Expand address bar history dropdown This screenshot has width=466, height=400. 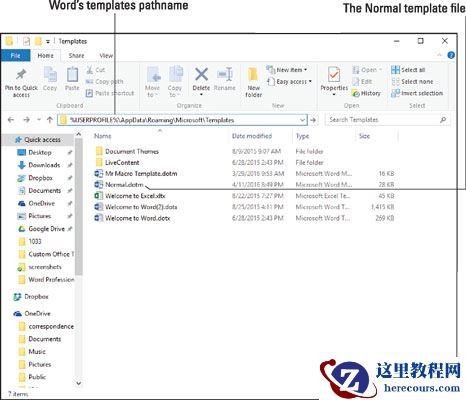pos(302,120)
